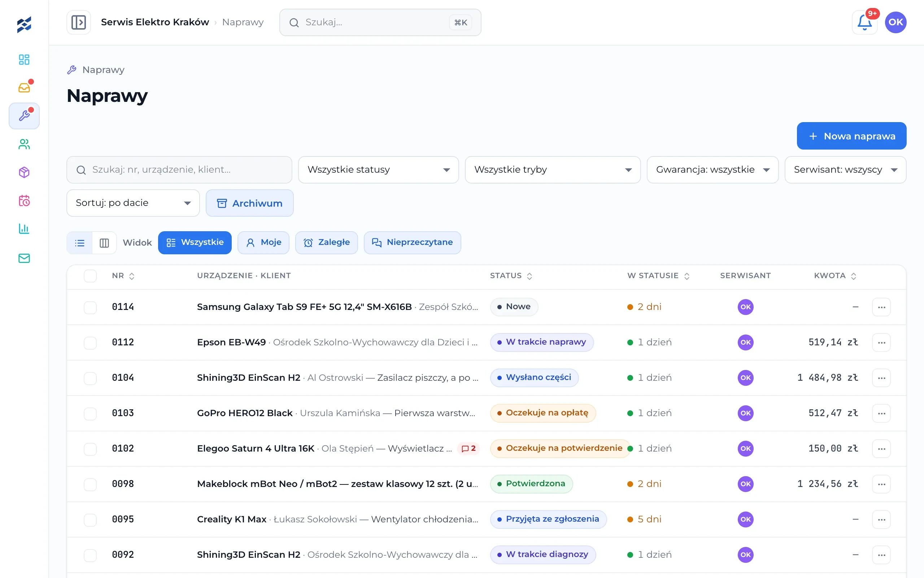
Task: Tick the checkbox for repair 0102
Action: (x=90, y=449)
